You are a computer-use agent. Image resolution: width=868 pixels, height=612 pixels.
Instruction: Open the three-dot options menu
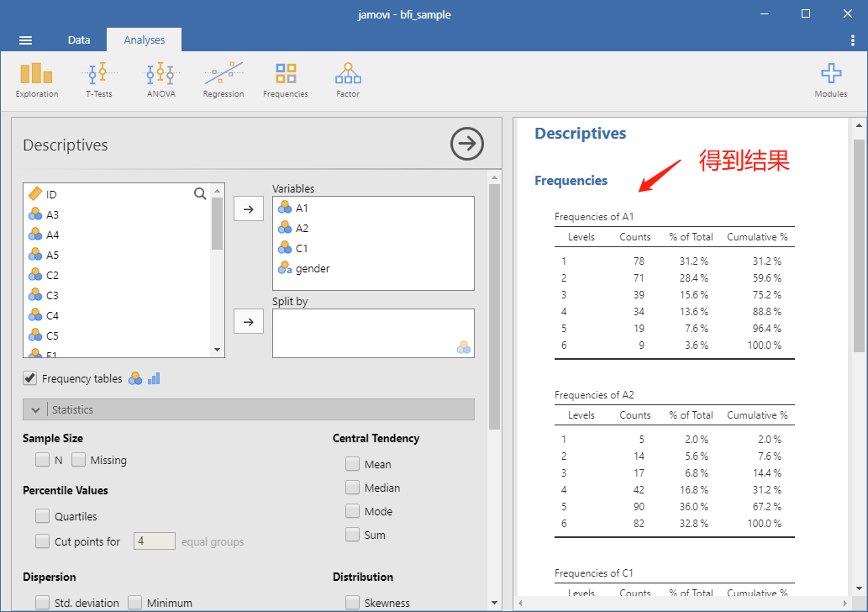coord(853,40)
